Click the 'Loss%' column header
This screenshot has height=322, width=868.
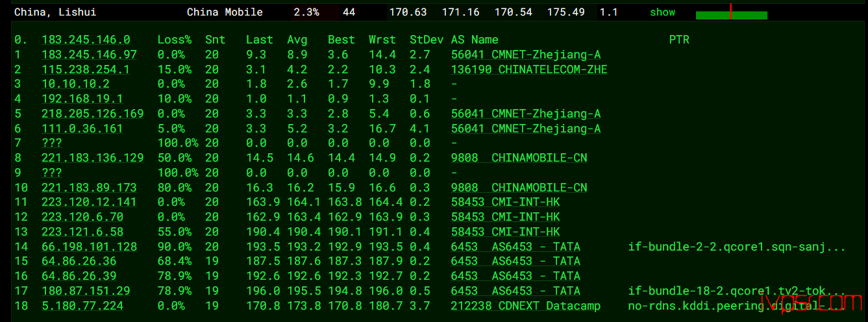coord(175,40)
